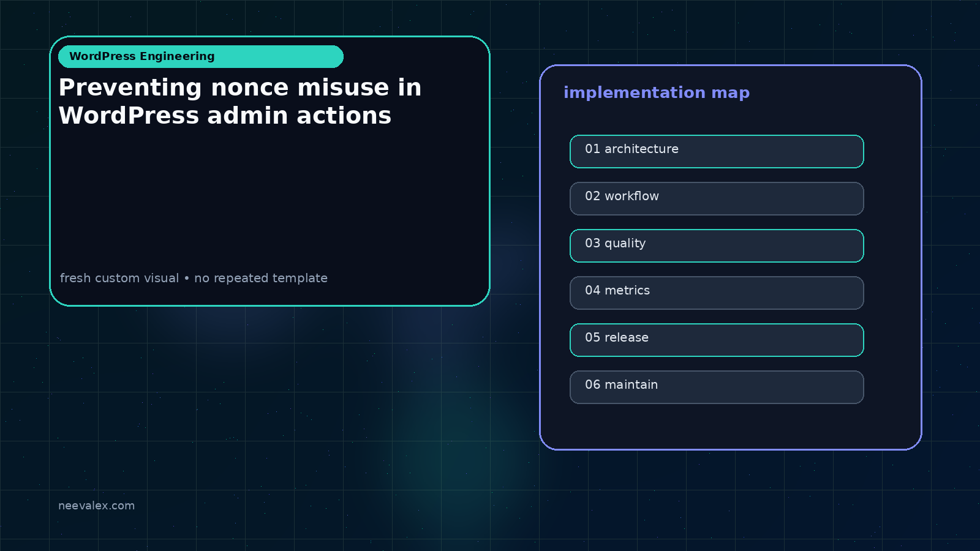The height and width of the screenshot is (551, 980).
Task: Click the implementation map heading
Action: [x=657, y=92]
